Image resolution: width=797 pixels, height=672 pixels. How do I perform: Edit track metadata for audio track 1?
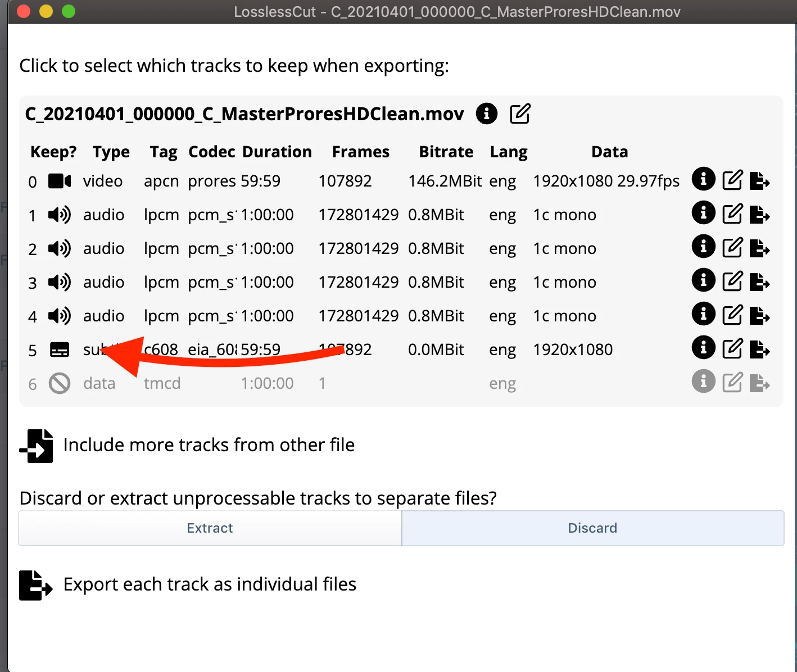tap(732, 214)
